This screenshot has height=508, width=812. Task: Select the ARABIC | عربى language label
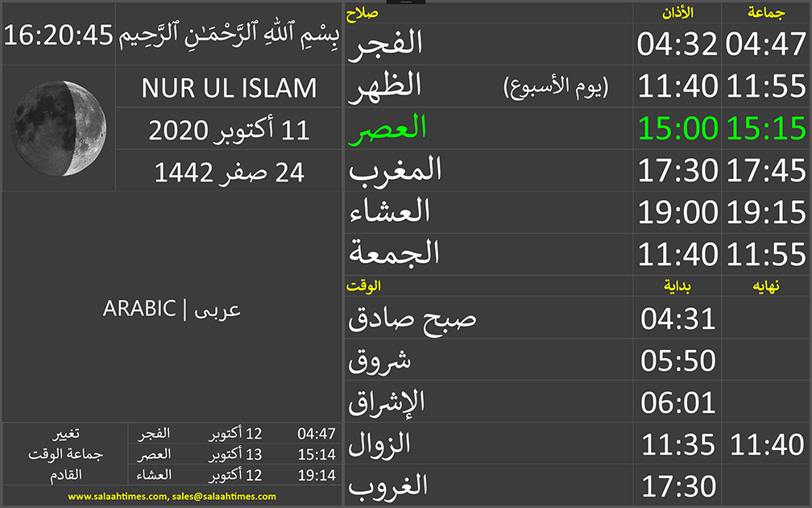point(172,308)
